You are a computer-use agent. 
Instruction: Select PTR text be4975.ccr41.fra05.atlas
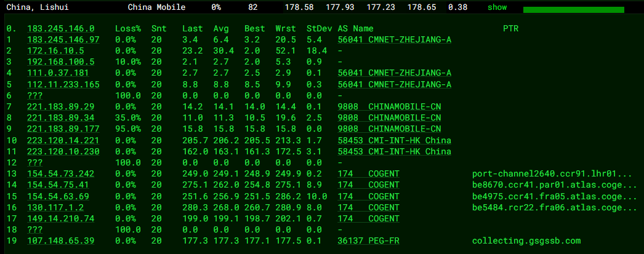tap(555, 196)
